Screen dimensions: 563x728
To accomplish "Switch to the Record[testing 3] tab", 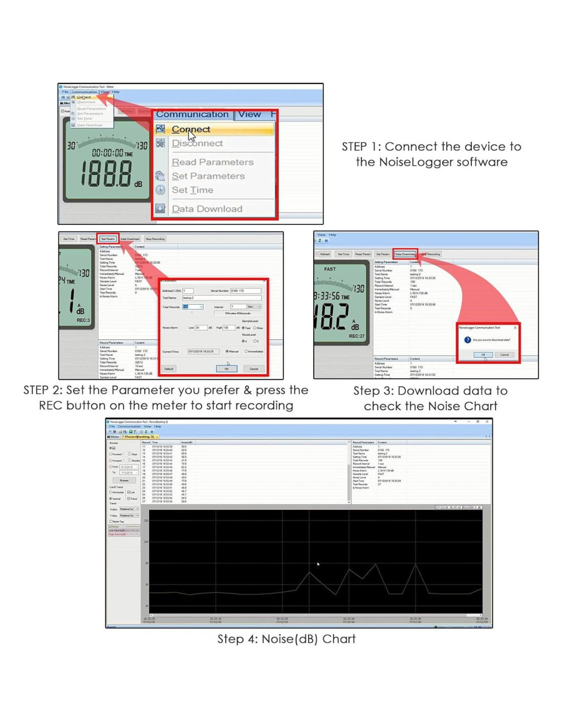I will pyautogui.click(x=139, y=437).
